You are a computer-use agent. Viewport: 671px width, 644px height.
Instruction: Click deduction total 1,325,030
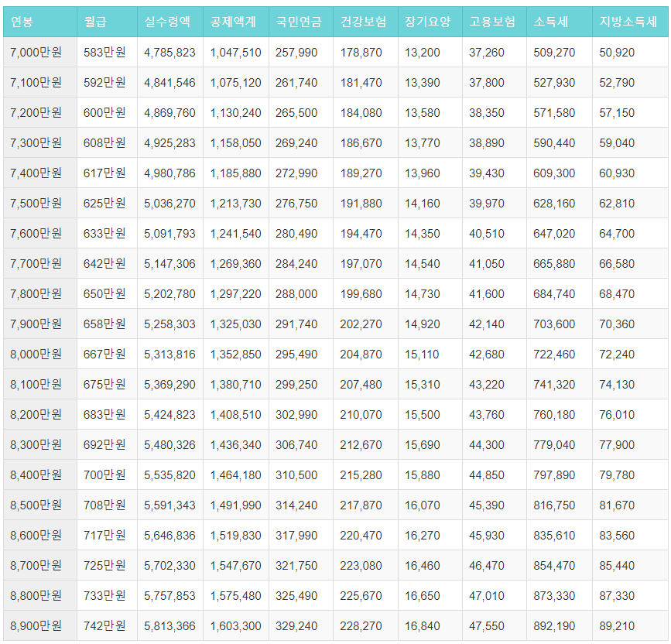point(235,324)
